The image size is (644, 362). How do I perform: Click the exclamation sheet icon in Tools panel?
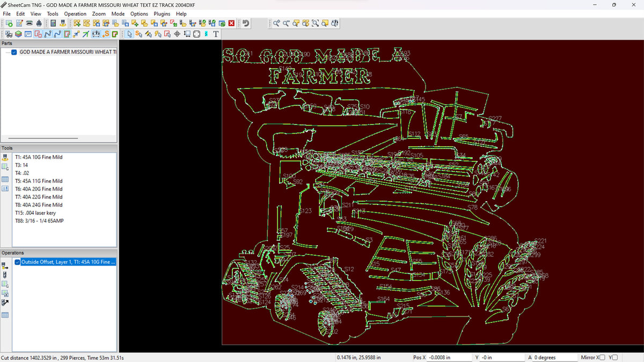click(x=5, y=188)
